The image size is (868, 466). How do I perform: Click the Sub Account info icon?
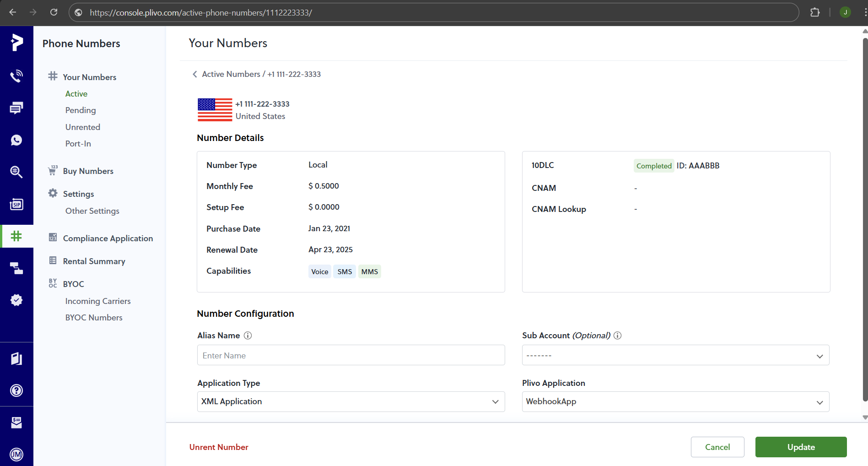tap(618, 336)
